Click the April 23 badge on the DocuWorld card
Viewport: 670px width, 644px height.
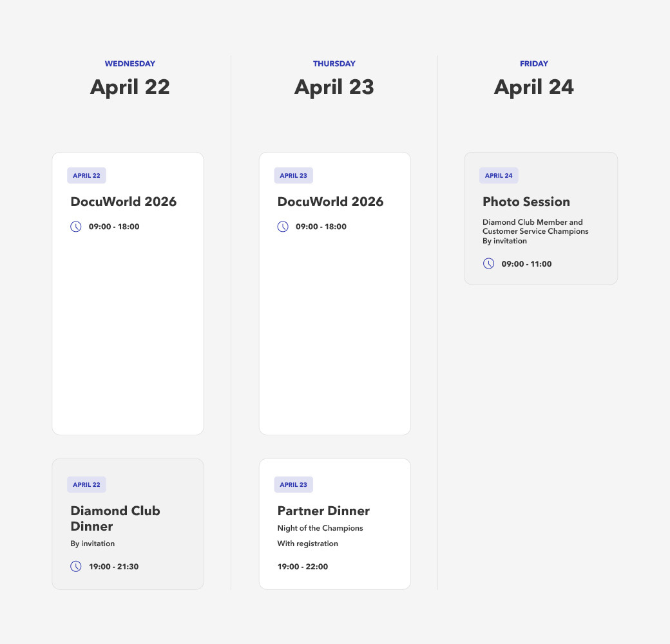pos(293,176)
